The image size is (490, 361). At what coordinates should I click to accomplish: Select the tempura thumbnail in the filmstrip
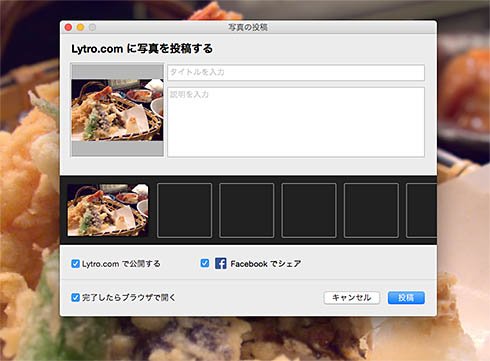pos(108,210)
